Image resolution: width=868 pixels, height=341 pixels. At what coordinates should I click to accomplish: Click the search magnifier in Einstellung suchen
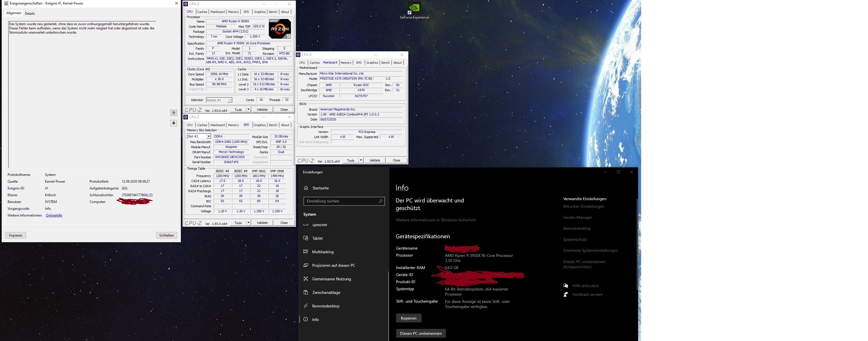(x=380, y=201)
